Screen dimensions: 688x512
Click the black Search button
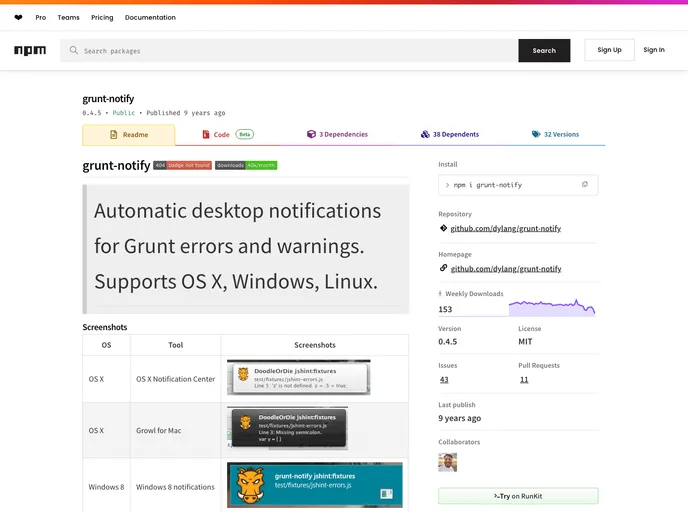pyautogui.click(x=544, y=50)
